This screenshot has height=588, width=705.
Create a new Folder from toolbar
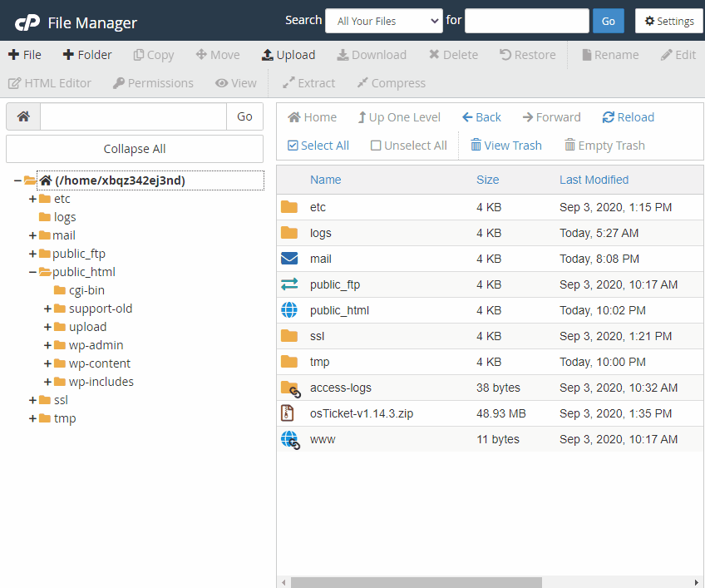(87, 55)
